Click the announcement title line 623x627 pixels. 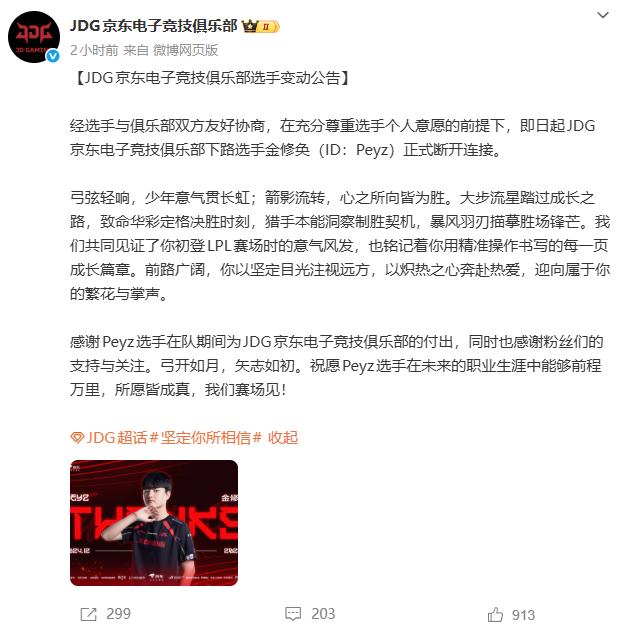(x=212, y=78)
